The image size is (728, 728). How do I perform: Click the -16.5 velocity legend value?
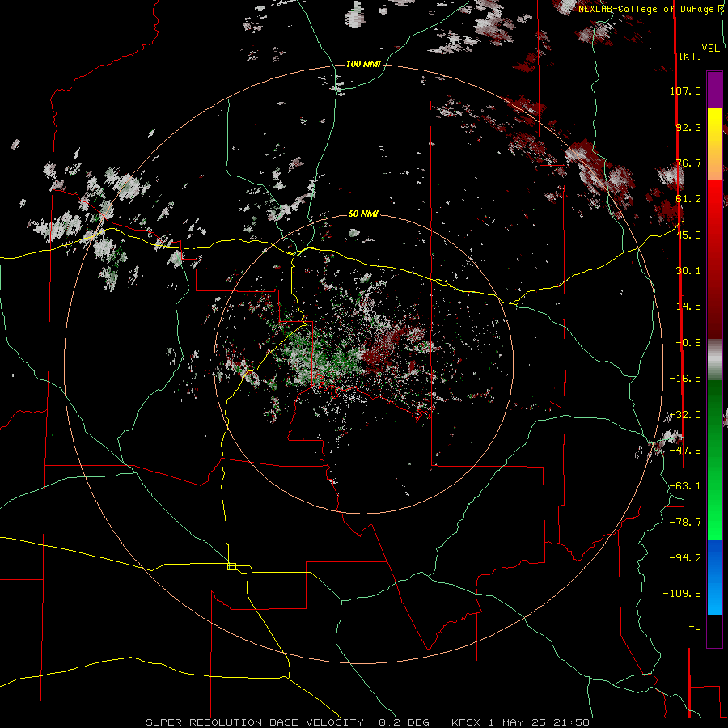click(x=685, y=379)
